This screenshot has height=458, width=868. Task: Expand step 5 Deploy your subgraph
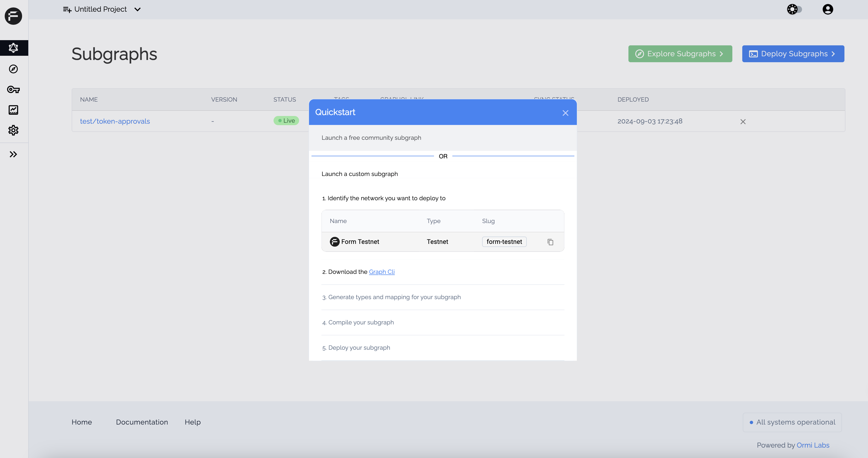click(x=359, y=347)
